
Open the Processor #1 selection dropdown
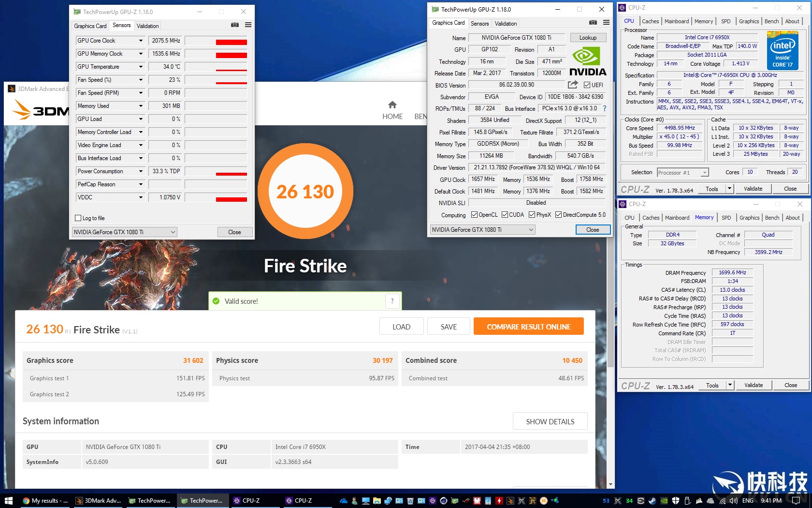pos(683,172)
